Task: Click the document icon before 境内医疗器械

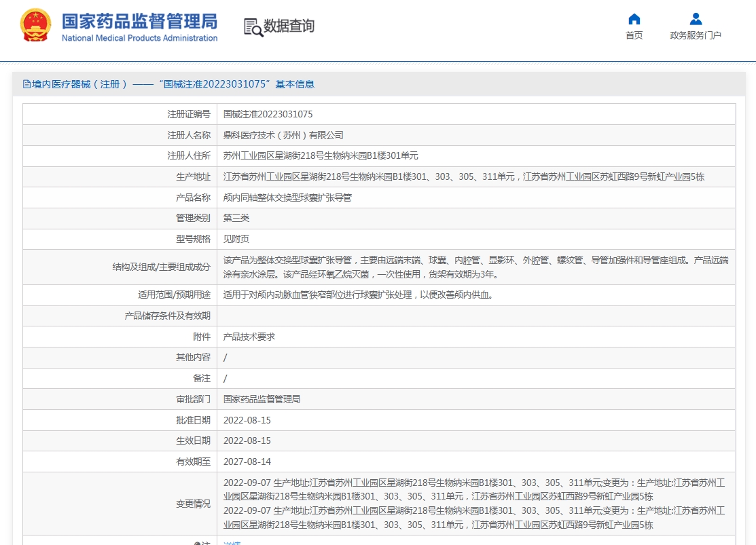Action: point(27,84)
